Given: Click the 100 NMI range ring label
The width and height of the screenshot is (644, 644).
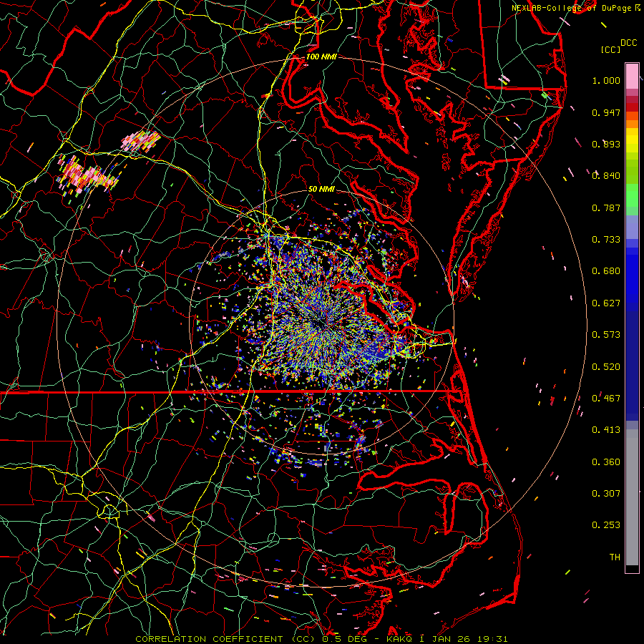Looking at the screenshot, I should [x=321, y=57].
